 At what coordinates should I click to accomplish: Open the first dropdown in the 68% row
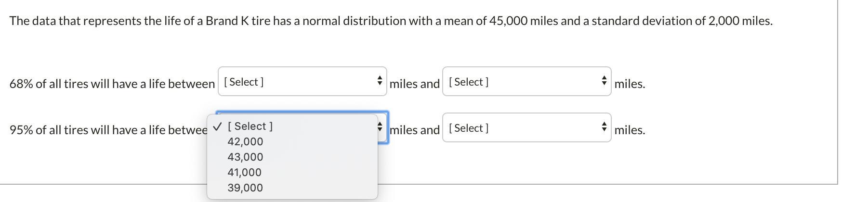pos(302,82)
